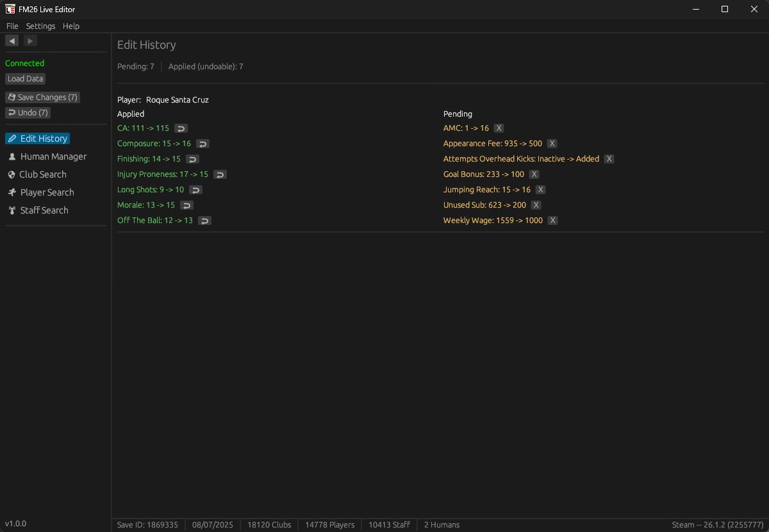Click the forward navigation arrow
769x532 pixels.
point(30,41)
